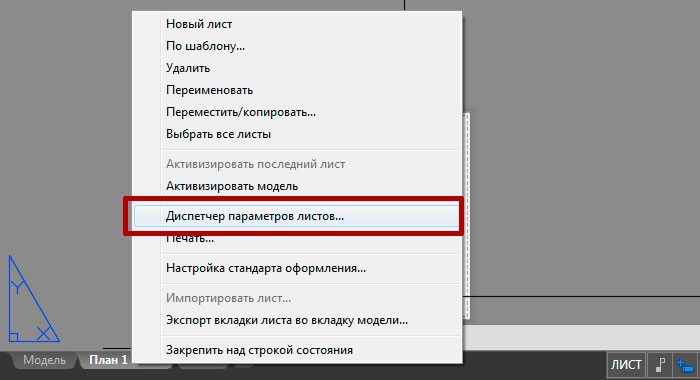Image resolution: width=700 pixels, height=380 pixels.
Task: Click the blue UCS triangle icon
Action: point(34,299)
